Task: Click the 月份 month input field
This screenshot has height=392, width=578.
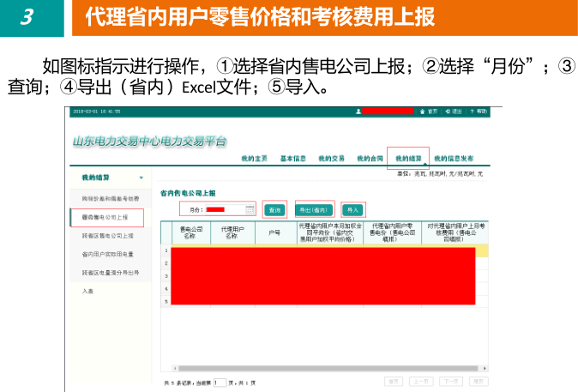Action: point(225,209)
